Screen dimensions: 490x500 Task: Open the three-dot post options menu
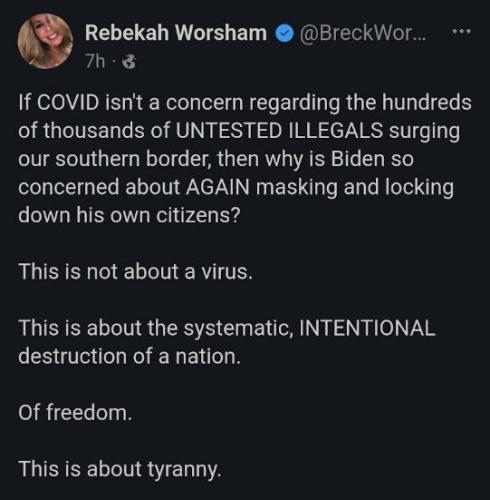(x=462, y=31)
